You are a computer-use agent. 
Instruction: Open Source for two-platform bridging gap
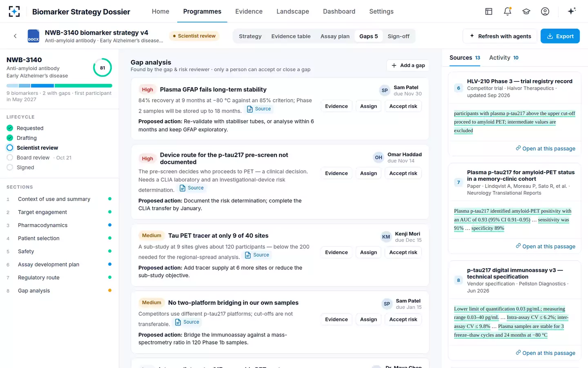click(x=187, y=322)
